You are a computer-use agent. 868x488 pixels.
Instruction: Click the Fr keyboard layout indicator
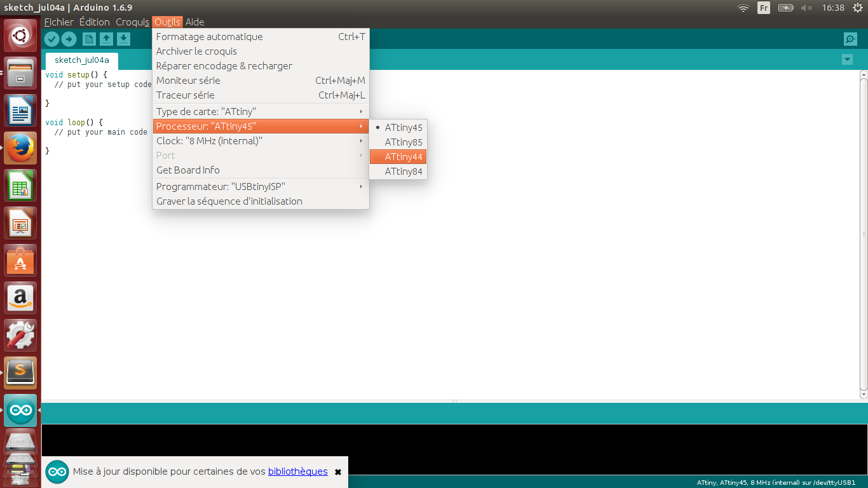[764, 8]
